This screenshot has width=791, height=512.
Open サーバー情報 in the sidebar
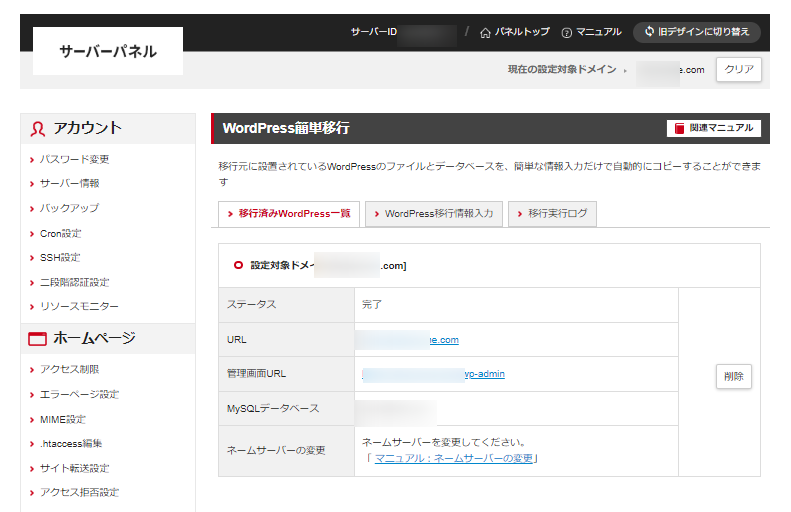[x=70, y=184]
